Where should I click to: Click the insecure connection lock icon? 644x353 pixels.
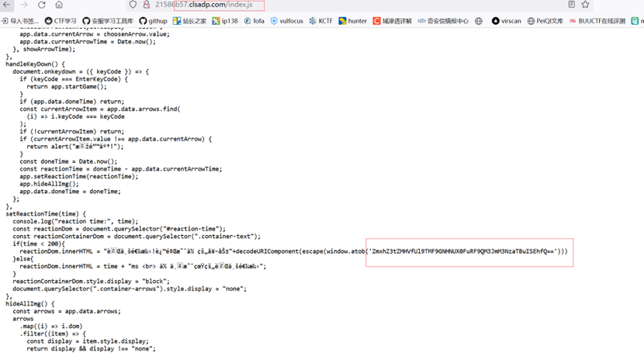click(147, 5)
